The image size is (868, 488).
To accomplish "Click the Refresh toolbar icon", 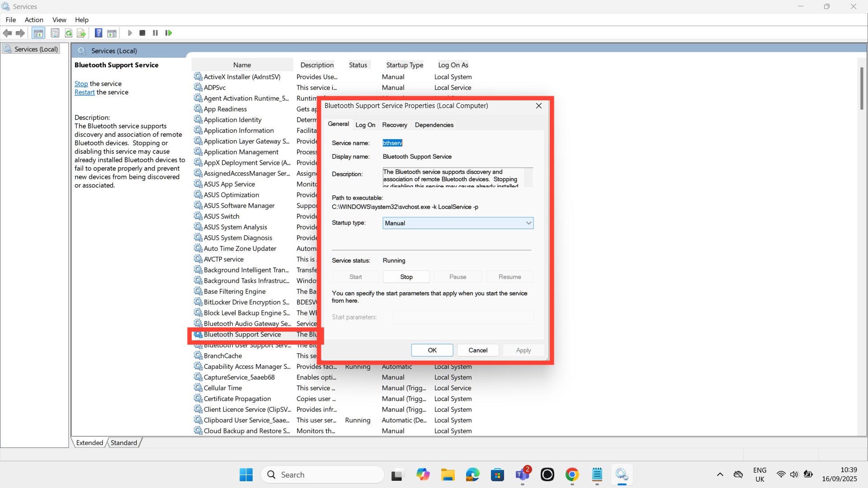I will 69,33.
